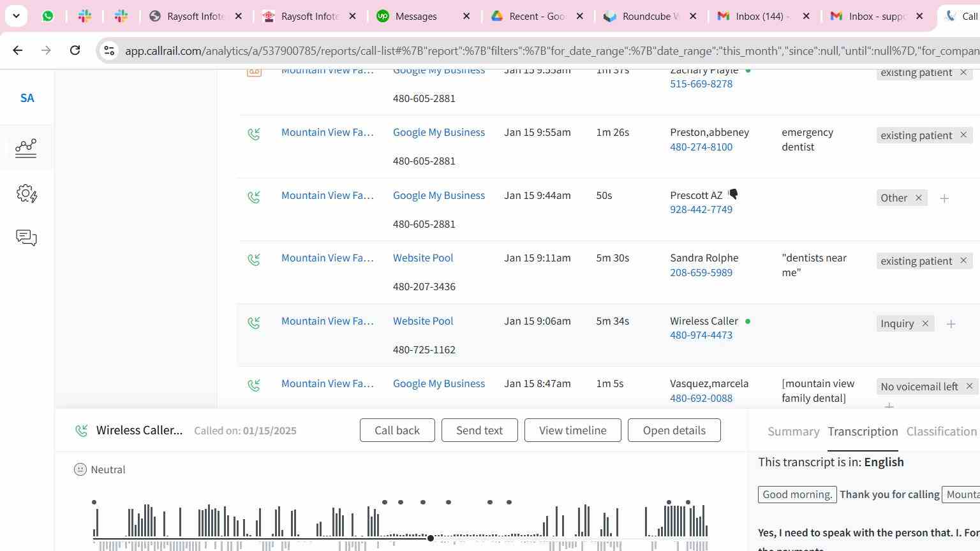Open the WhatsApp browser tab
The image size is (980, 551).
48,16
